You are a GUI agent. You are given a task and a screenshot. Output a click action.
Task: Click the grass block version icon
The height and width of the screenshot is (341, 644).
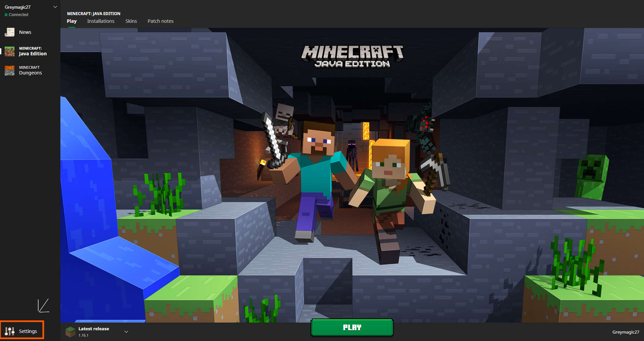point(70,331)
